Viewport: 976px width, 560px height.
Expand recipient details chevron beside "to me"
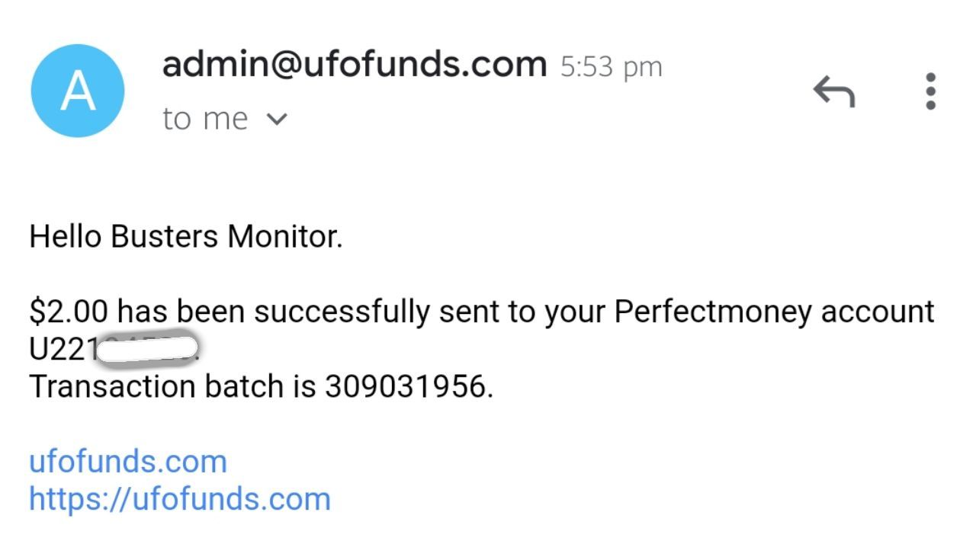[278, 119]
